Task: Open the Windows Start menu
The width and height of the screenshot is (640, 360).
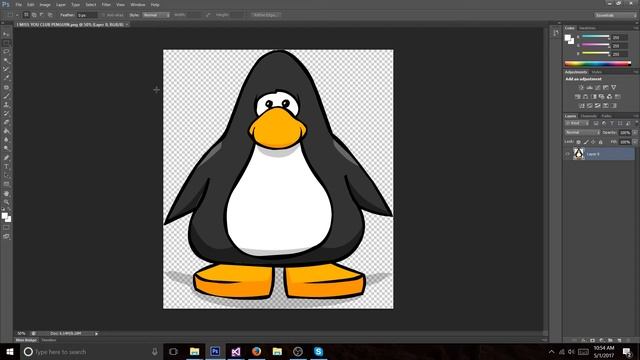Action: [10, 351]
